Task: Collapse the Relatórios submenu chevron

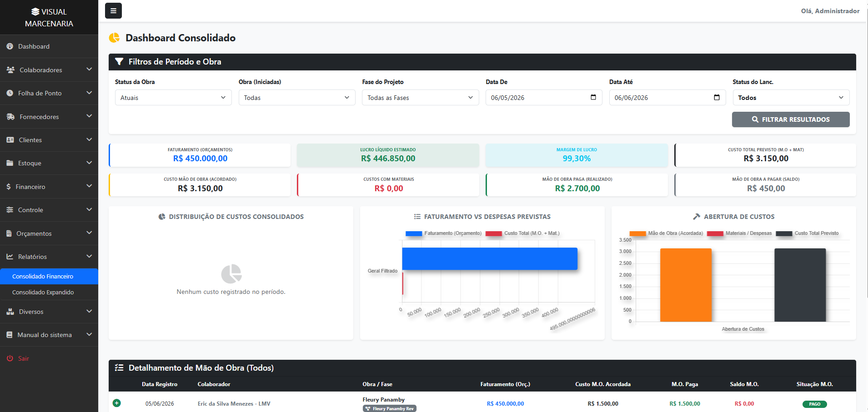Action: (x=89, y=256)
